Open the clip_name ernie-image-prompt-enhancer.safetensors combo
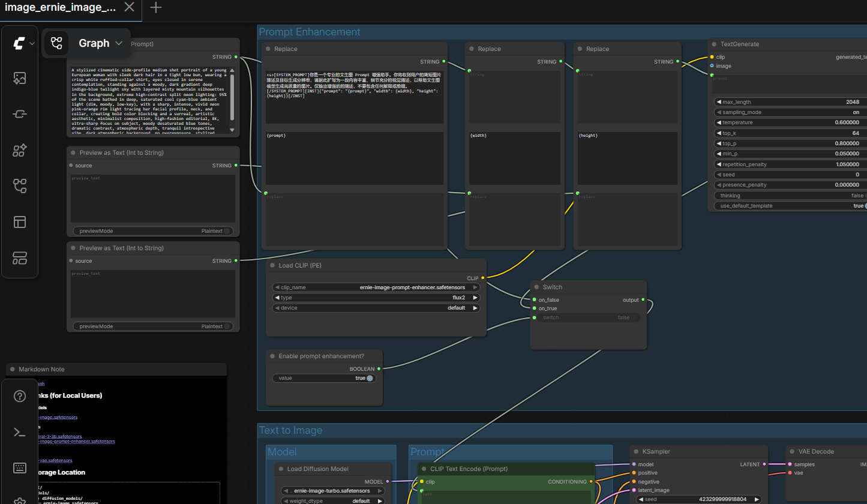 pyautogui.click(x=376, y=287)
